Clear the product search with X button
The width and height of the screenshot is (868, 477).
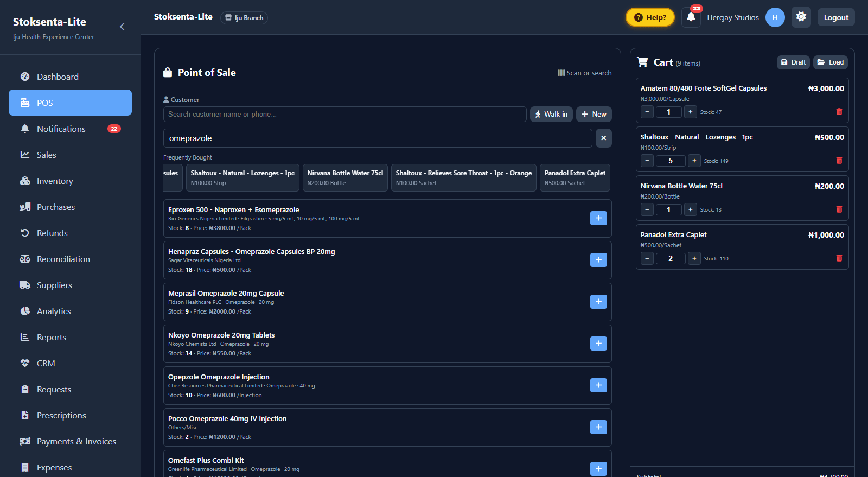click(604, 138)
